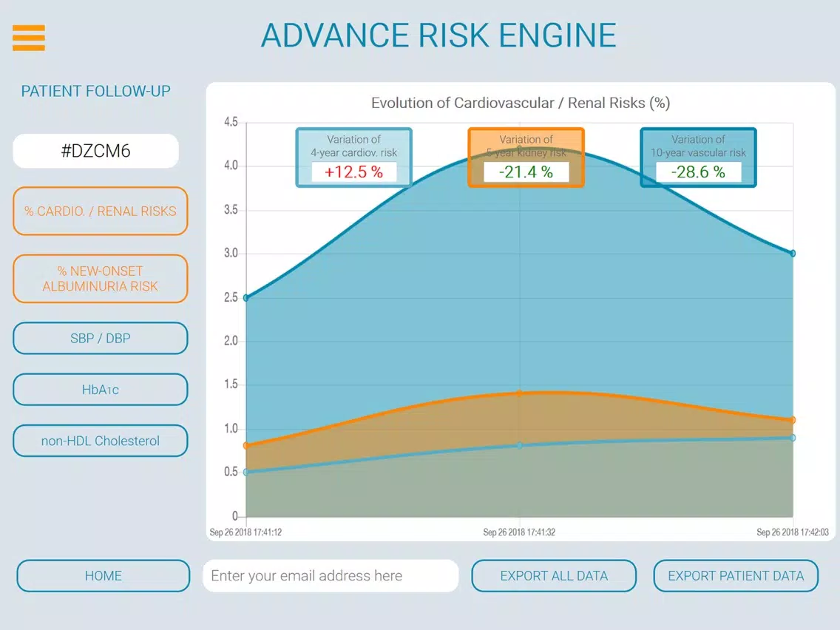The image size is (840, 630).
Task: Click the chart title Evolution of Cardiovascular / Renal Risks
Action: click(520, 103)
